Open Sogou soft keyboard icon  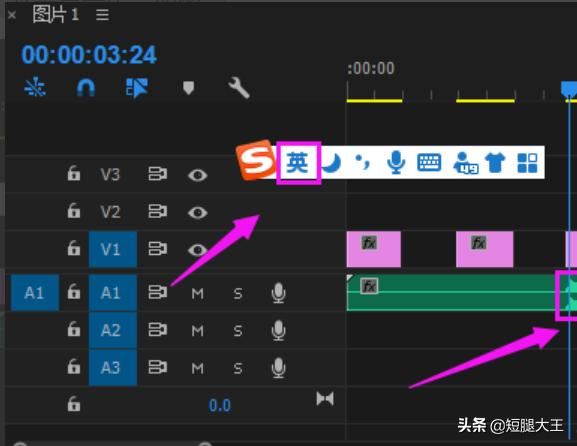pyautogui.click(x=429, y=162)
